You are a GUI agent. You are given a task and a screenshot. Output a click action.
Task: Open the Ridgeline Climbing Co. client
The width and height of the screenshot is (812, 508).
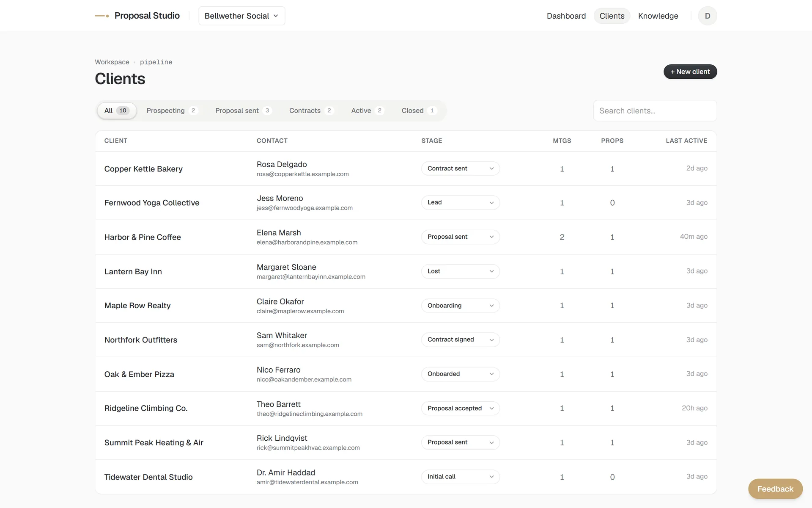tap(146, 408)
